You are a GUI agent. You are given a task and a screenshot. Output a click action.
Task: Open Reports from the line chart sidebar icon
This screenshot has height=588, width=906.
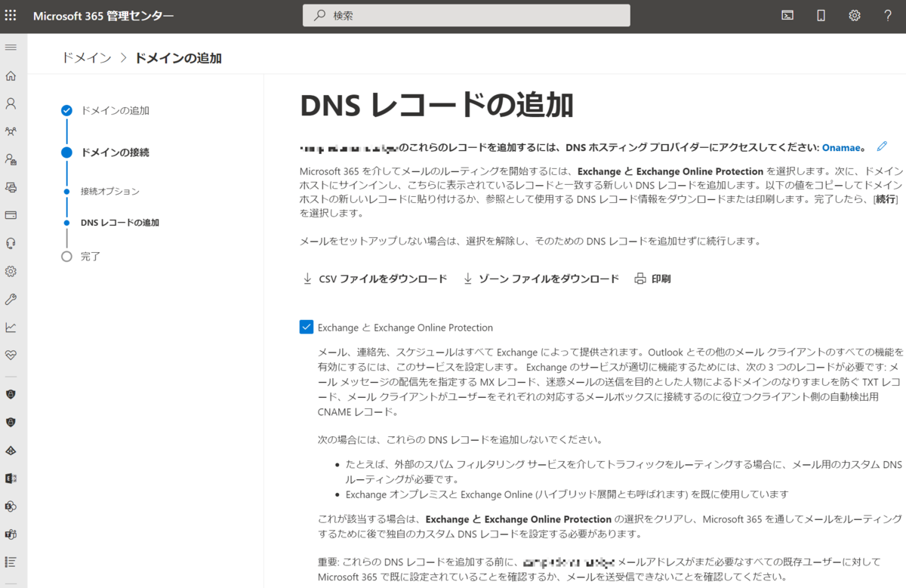click(11, 327)
